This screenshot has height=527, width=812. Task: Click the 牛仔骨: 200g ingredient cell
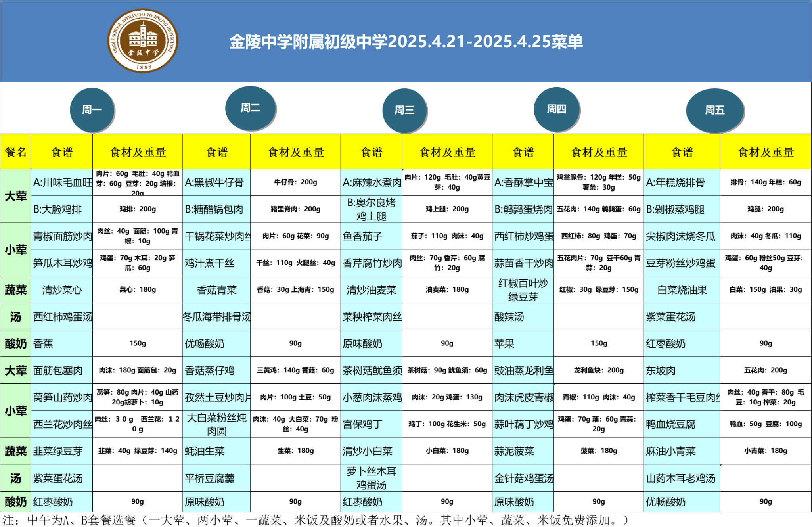(x=295, y=182)
